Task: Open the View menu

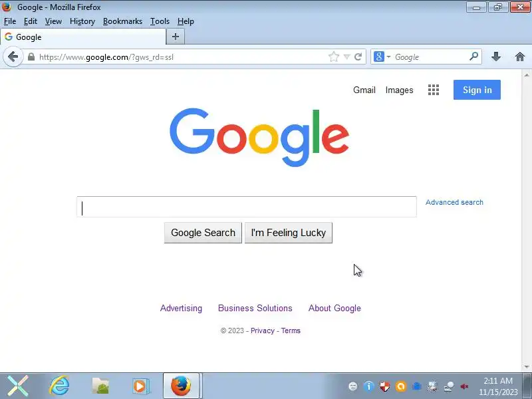Action: coord(53,21)
